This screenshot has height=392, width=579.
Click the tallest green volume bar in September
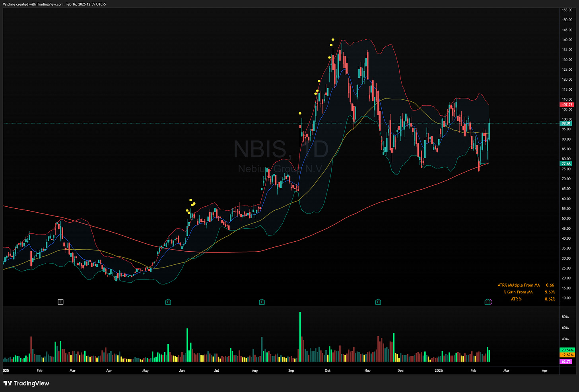click(300, 337)
